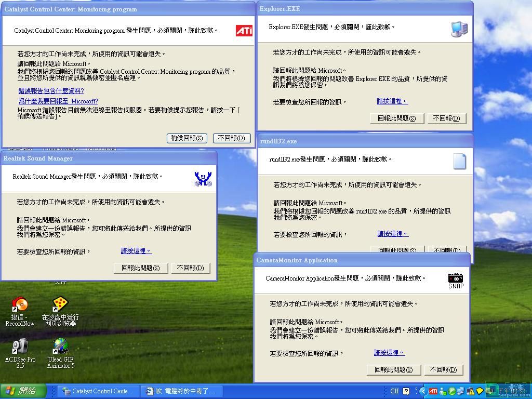This screenshot has height=399, width=532.
Task: Click the CH input language indicator
Action: point(394,391)
